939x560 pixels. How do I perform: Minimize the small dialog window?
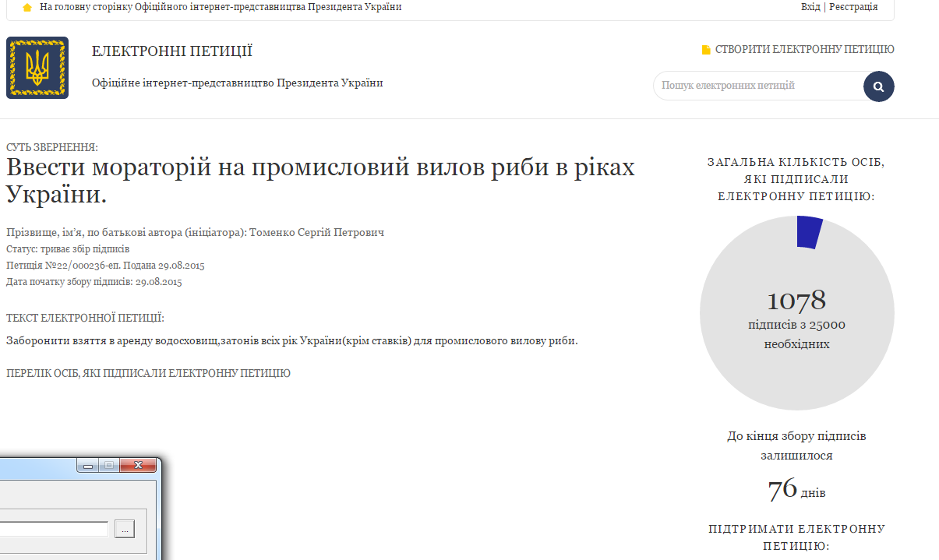pyautogui.click(x=88, y=466)
